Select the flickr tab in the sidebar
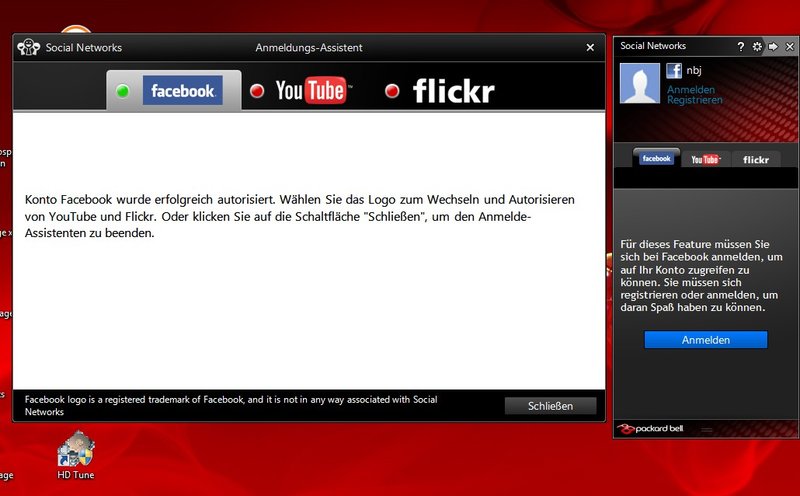800x496 pixels. click(756, 160)
